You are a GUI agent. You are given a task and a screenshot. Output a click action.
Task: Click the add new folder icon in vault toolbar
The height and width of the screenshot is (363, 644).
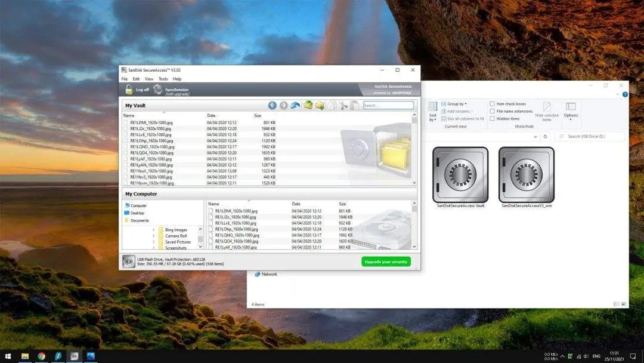[x=320, y=105]
